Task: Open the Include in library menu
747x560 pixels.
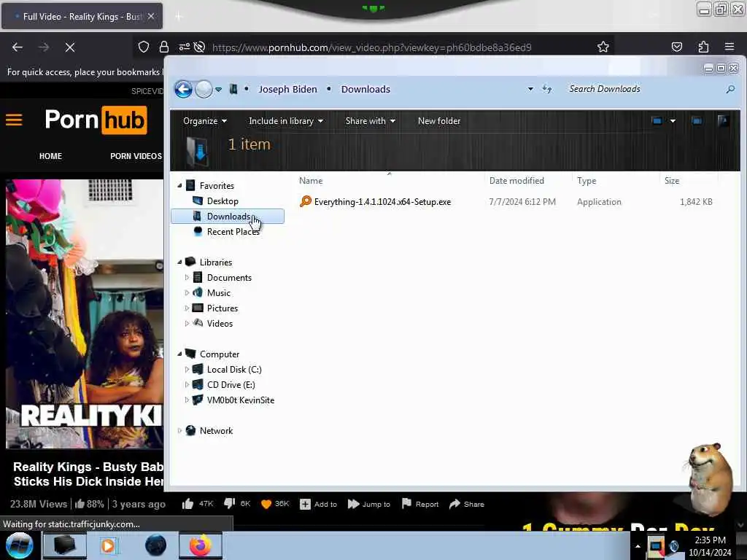Action: click(x=286, y=121)
